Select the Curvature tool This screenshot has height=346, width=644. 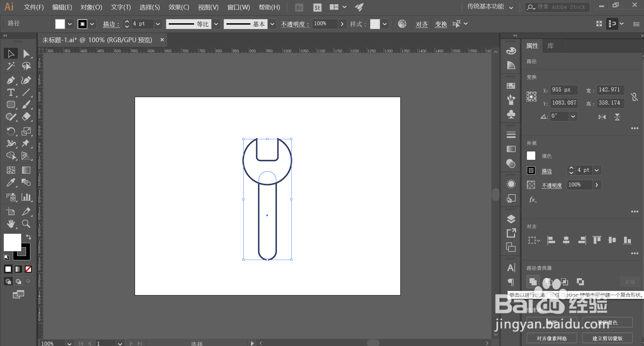26,80
